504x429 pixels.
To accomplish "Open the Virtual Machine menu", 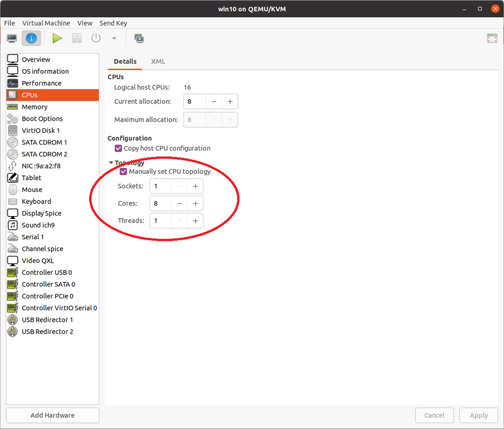I will (x=46, y=23).
